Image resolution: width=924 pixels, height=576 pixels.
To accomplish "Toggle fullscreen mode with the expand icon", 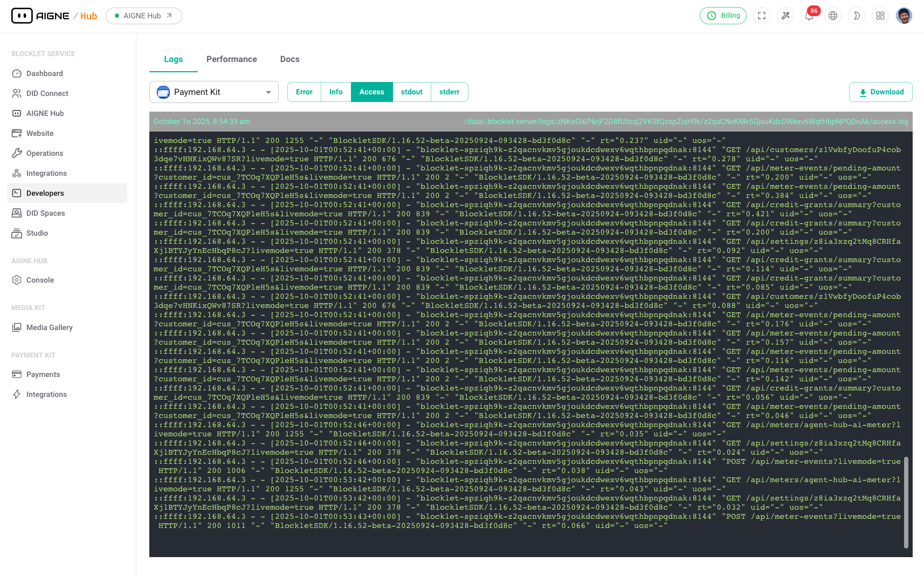I will coord(762,16).
